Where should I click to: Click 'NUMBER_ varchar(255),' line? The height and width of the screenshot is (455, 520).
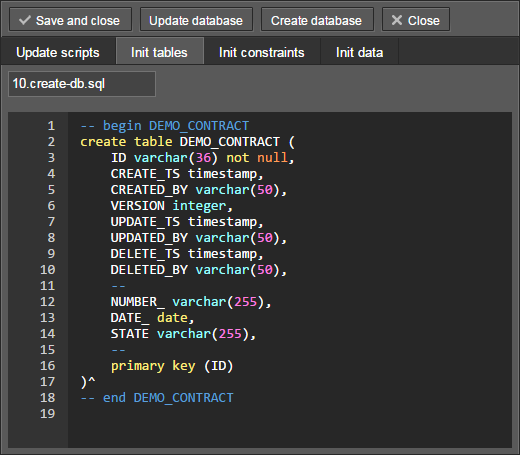(x=191, y=302)
